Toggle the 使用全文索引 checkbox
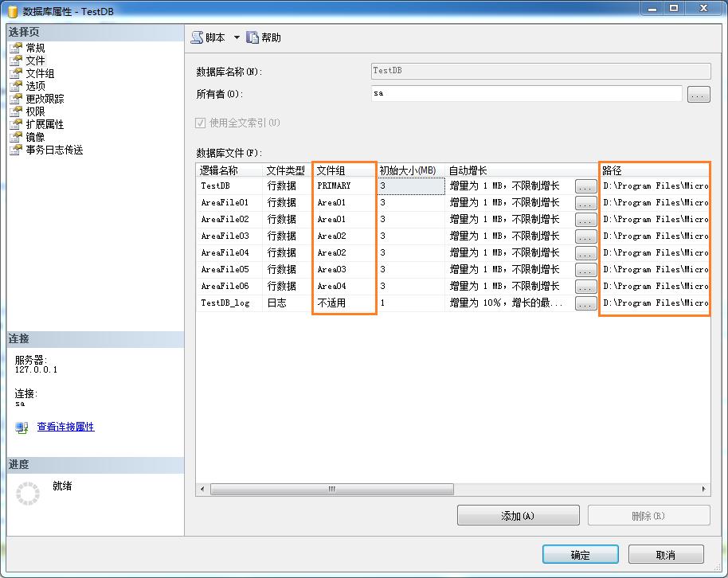Screen dimensions: 728x578 pos(200,123)
